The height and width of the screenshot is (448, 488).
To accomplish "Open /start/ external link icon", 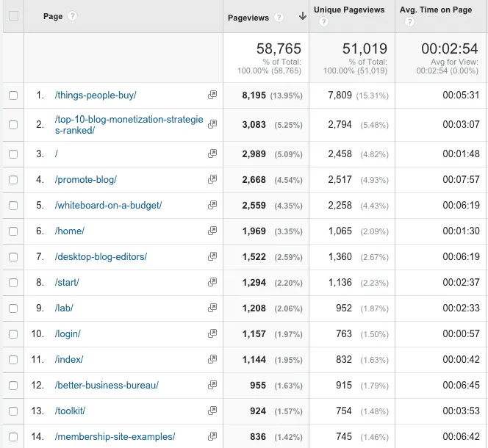I will 212,282.
